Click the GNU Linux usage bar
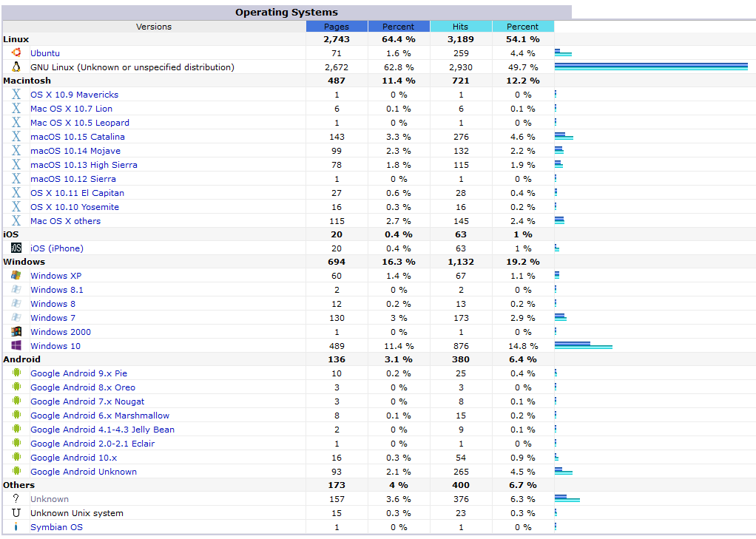 click(651, 67)
